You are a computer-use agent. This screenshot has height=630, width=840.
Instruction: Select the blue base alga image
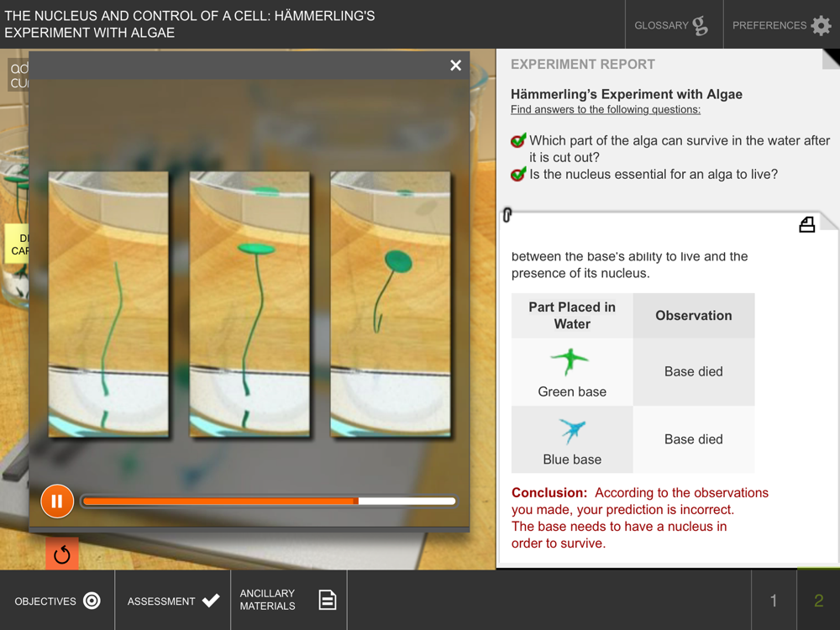pos(572,431)
